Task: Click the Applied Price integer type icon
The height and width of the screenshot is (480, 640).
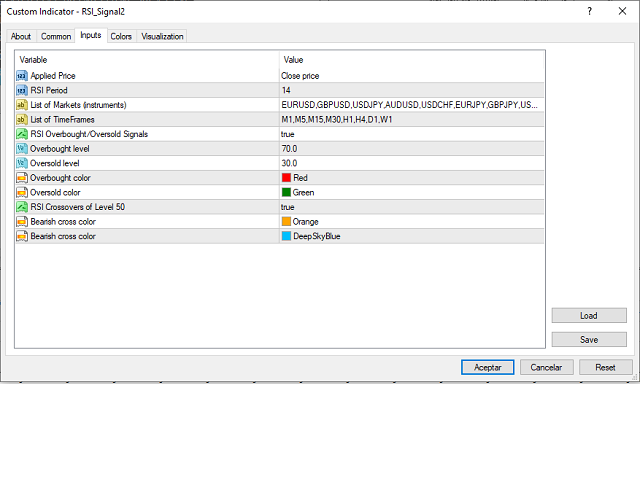Action: 22,75
